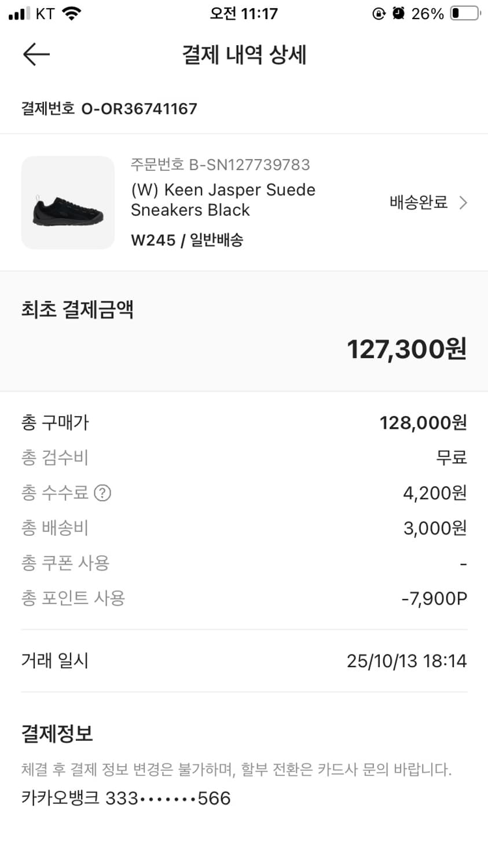This screenshot has width=488, height=868.
Task: Open the Keen Jasper sneaker thumbnail
Action: coord(68,203)
